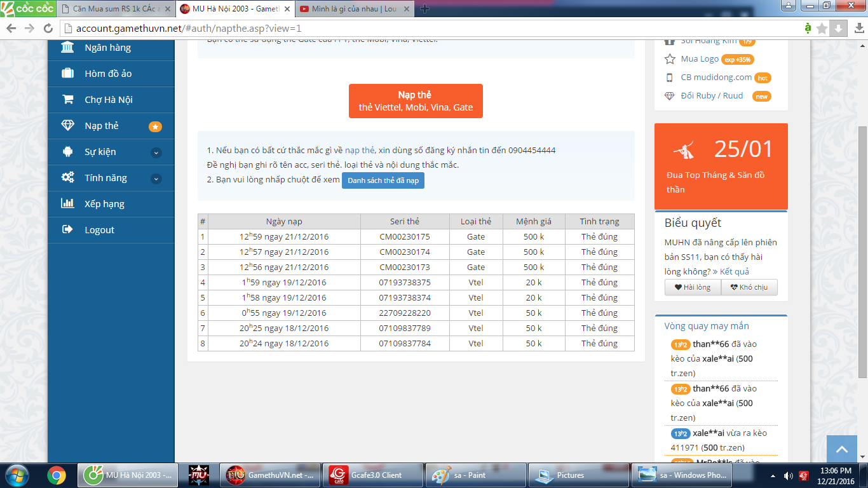Click the Ngân hàng bank icon in sidebar

[x=67, y=48]
